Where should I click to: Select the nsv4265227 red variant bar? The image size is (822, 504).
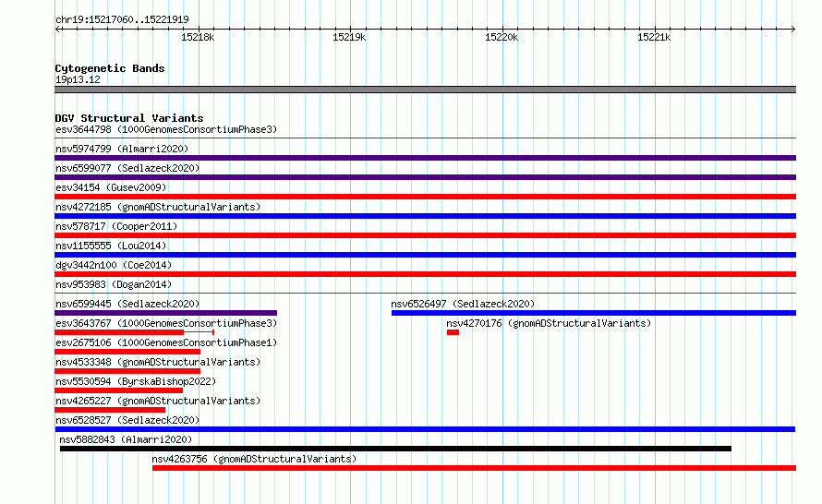point(110,410)
